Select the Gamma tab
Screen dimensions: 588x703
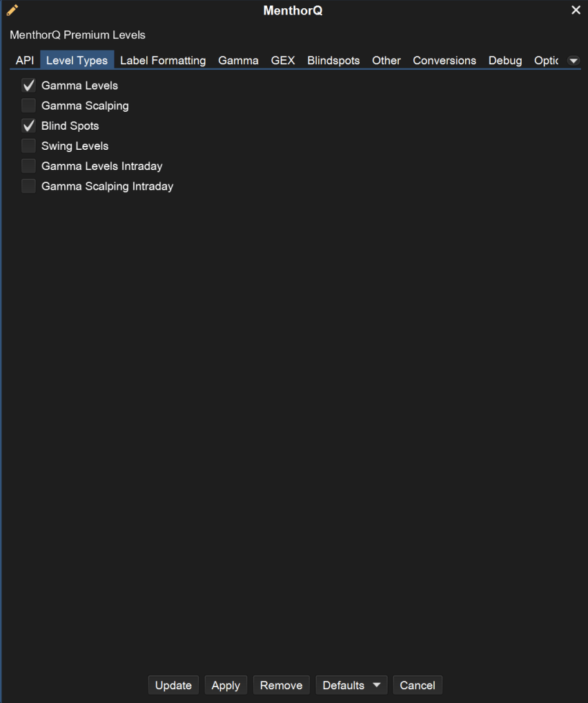(x=238, y=60)
